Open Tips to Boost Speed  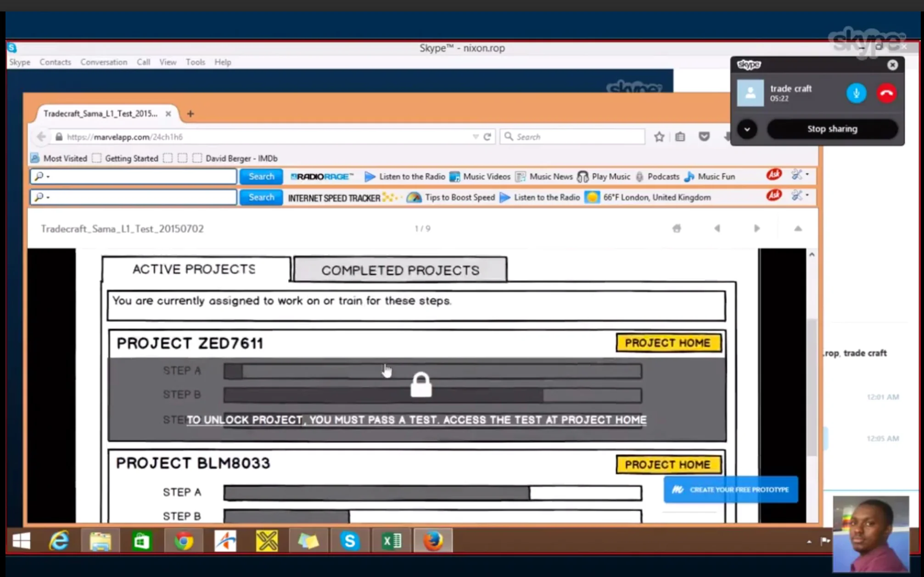pyautogui.click(x=451, y=197)
